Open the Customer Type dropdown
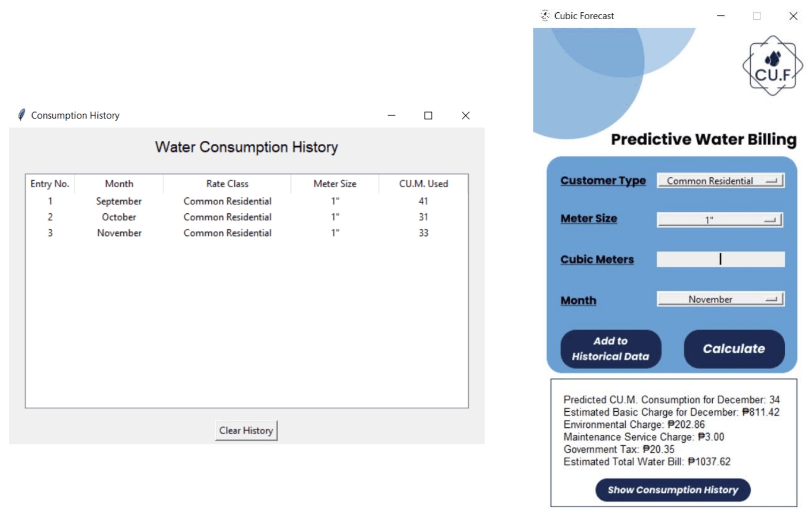 [x=720, y=181]
